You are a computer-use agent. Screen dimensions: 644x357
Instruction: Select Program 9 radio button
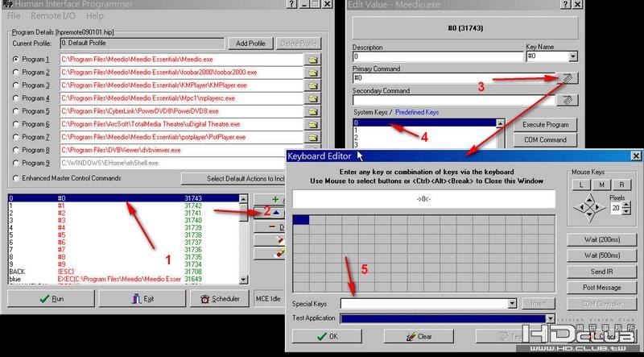click(16, 164)
